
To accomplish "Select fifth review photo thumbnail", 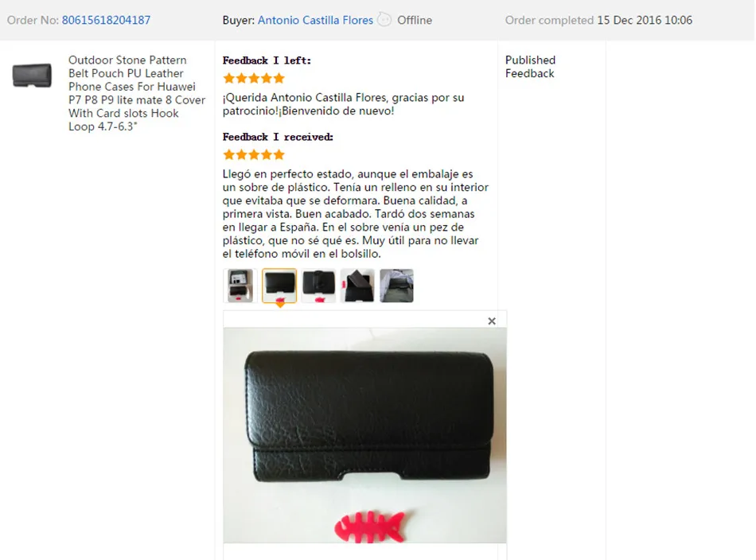I will pyautogui.click(x=396, y=286).
